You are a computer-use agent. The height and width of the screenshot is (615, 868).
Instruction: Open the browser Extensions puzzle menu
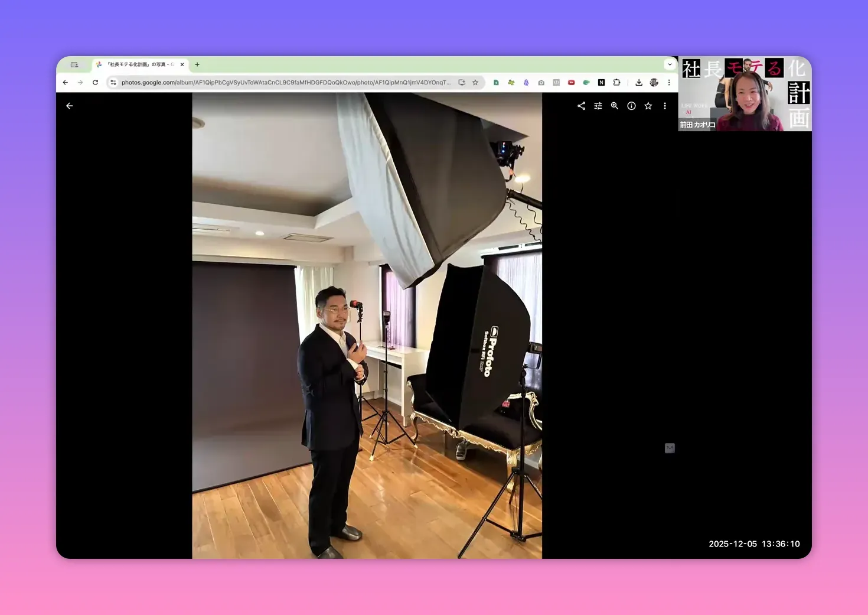[616, 83]
